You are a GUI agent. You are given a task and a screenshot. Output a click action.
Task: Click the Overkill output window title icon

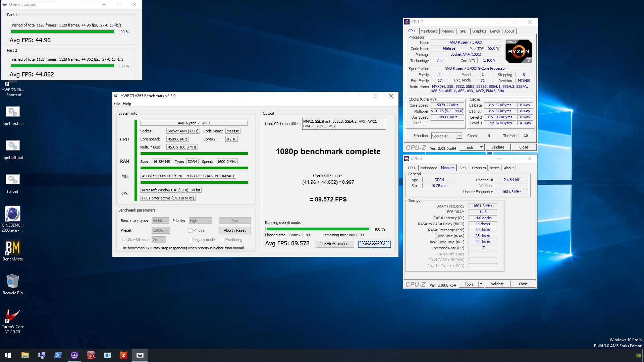pos(5,4)
